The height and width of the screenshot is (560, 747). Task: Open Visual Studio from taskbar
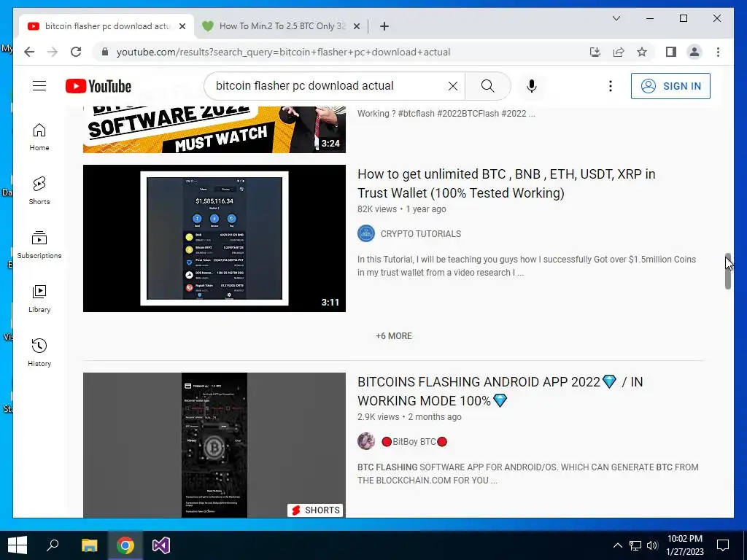[x=161, y=545]
